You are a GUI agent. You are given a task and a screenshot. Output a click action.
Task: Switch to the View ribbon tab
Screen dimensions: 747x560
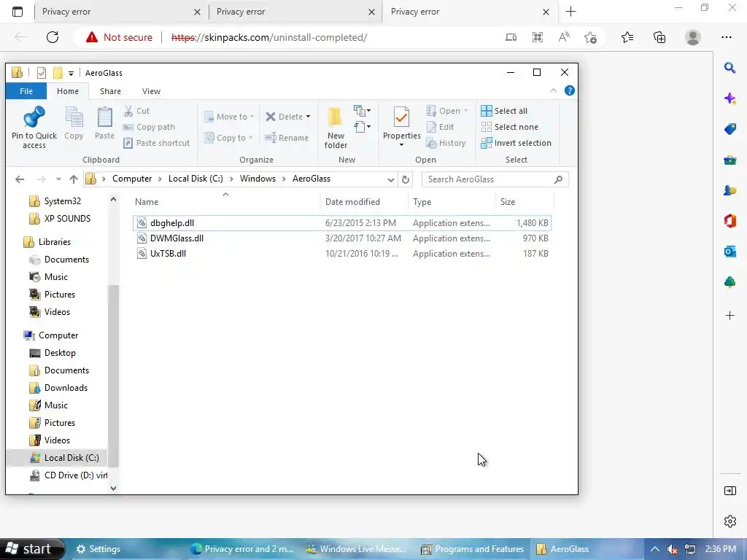[151, 91]
